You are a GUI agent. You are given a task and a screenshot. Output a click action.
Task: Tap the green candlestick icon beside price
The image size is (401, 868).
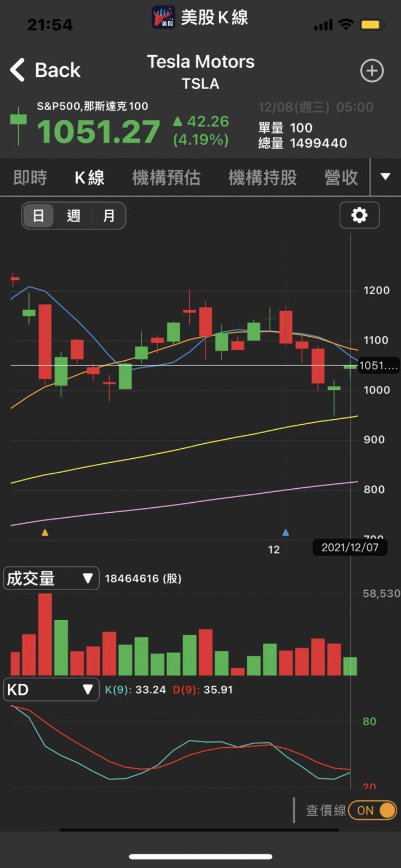pyautogui.click(x=18, y=125)
